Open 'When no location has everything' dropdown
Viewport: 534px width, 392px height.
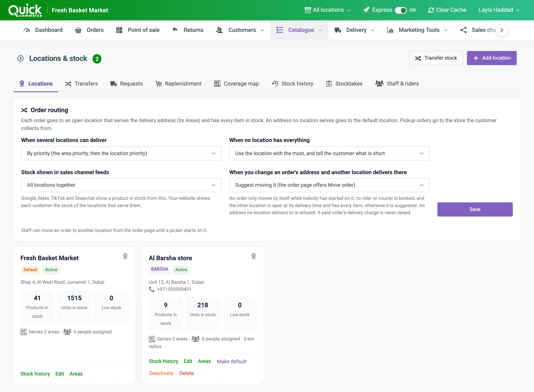(329, 153)
